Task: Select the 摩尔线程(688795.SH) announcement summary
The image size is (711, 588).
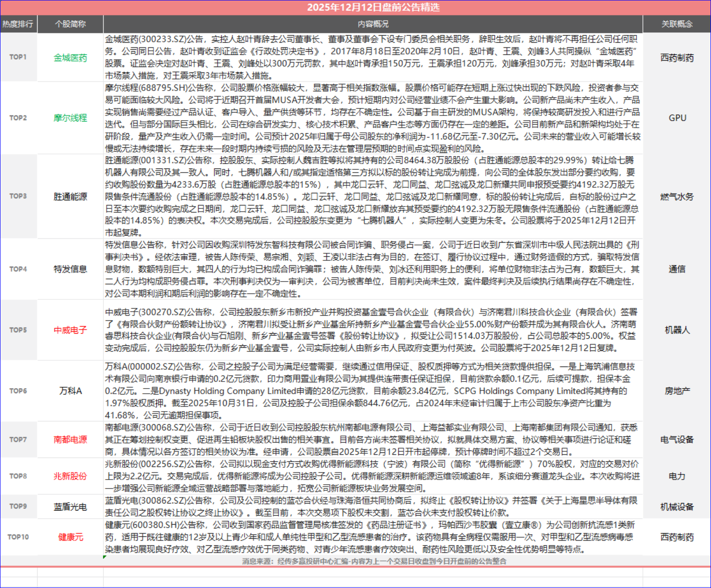Action: [x=372, y=118]
